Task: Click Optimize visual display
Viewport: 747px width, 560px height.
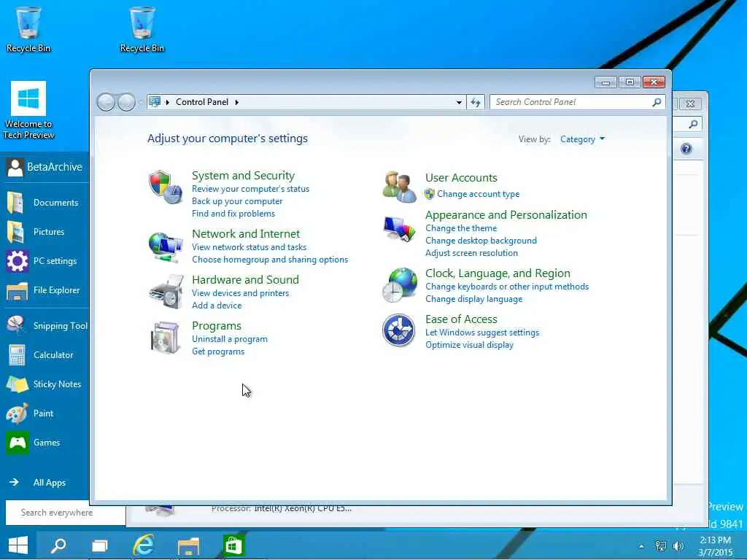Action: [x=469, y=345]
